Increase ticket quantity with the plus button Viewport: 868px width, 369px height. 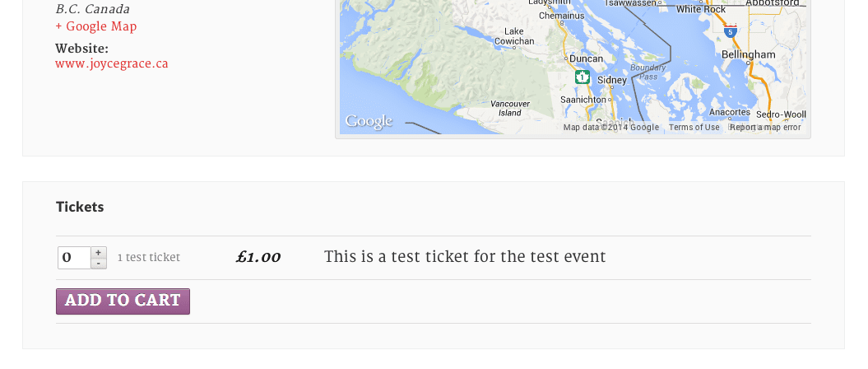click(x=99, y=253)
